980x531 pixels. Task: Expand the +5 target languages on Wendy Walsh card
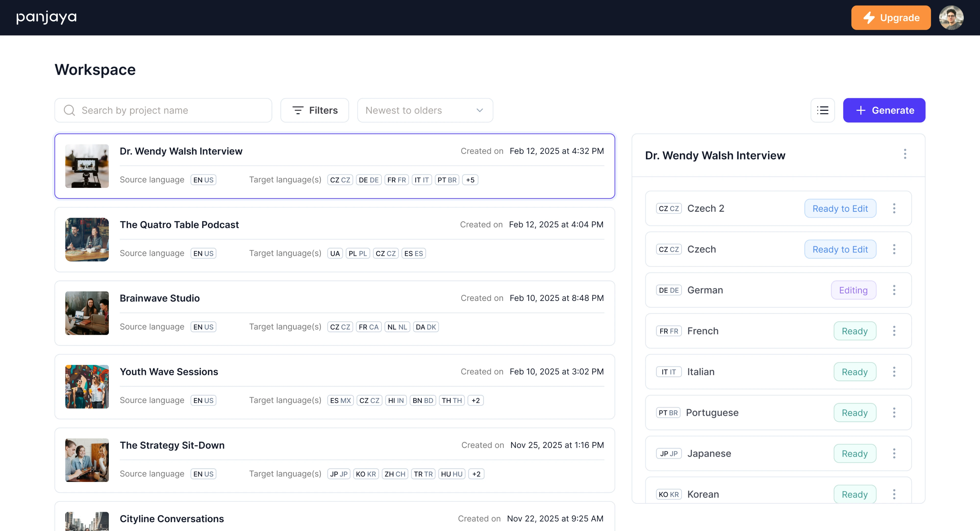[x=470, y=179]
